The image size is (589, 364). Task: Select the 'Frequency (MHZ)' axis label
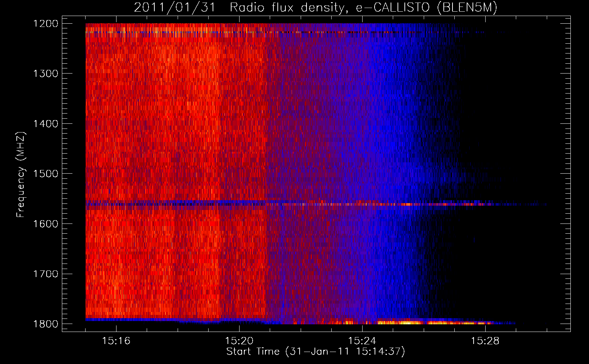click(21, 175)
